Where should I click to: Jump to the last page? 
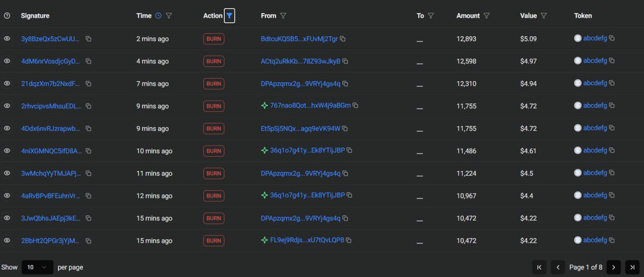pos(633,267)
